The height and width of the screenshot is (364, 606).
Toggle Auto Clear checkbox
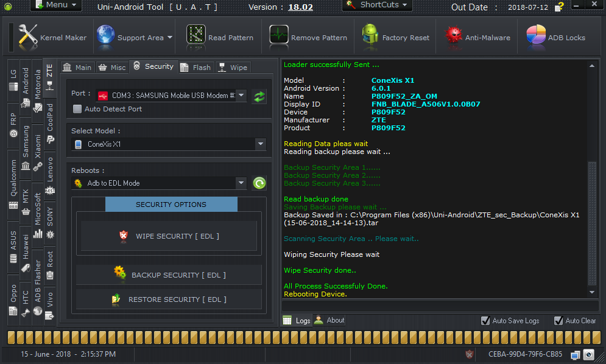click(558, 321)
